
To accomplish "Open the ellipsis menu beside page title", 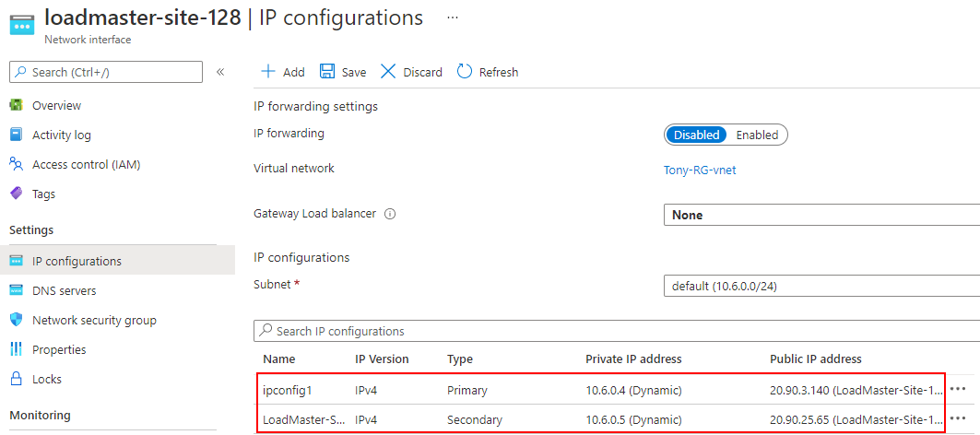I will point(453,18).
